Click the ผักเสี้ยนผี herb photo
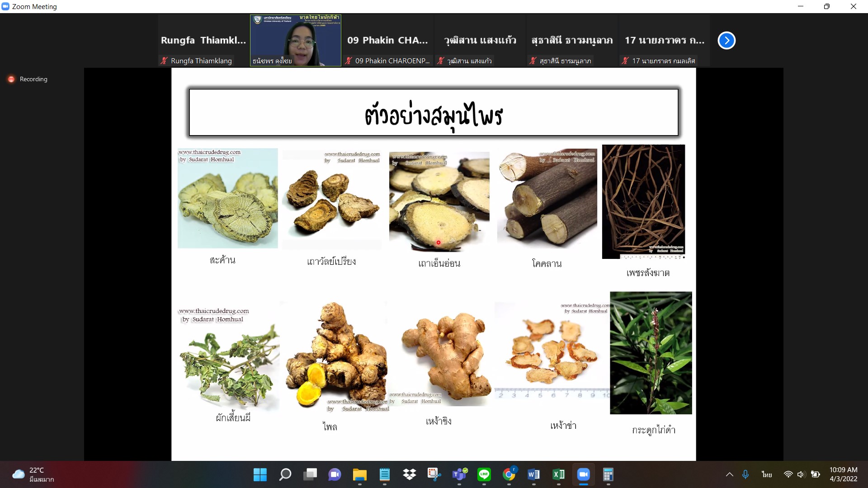Image resolution: width=868 pixels, height=488 pixels. coord(229,358)
